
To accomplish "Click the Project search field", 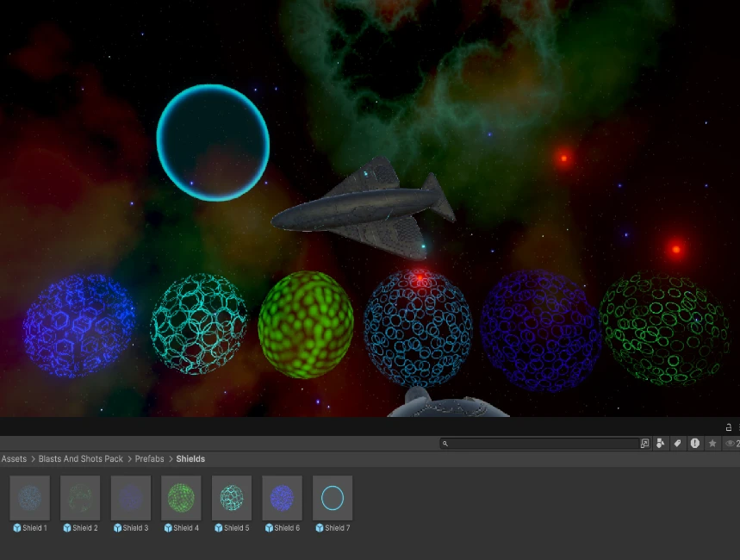I will [539, 444].
